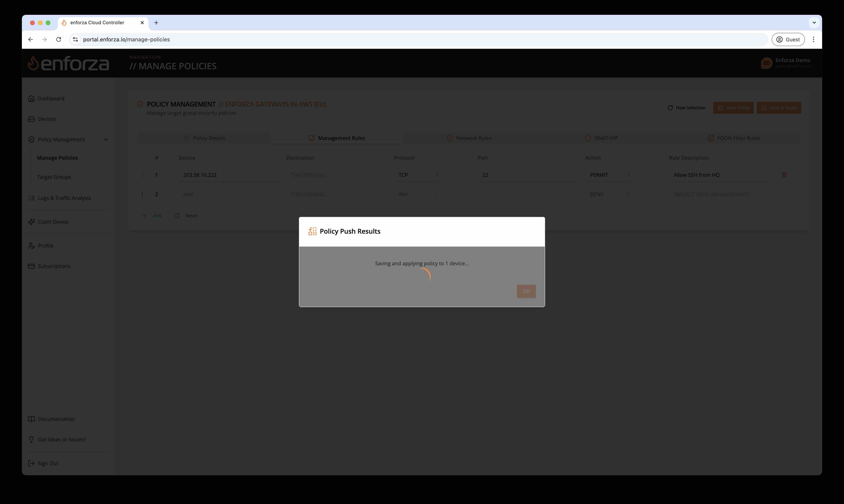This screenshot has height=504, width=844.
Task: Open the DENY action dropdown for rule 2
Action: click(610, 194)
